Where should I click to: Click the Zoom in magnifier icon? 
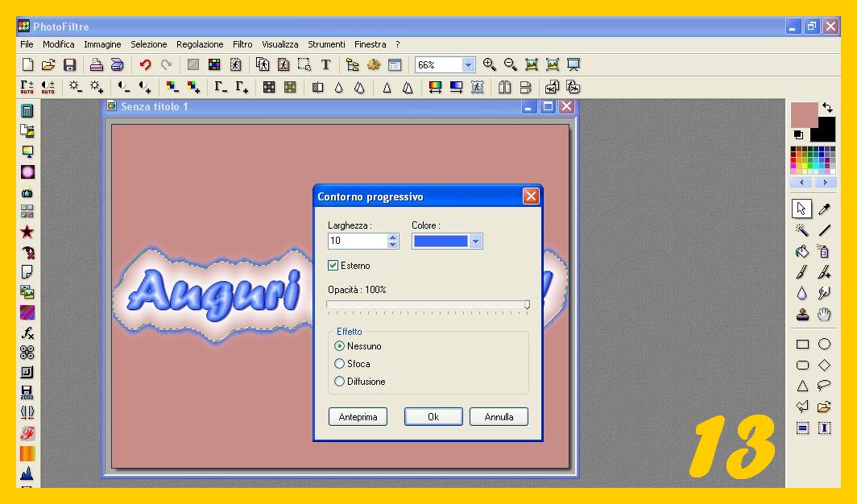(490, 65)
